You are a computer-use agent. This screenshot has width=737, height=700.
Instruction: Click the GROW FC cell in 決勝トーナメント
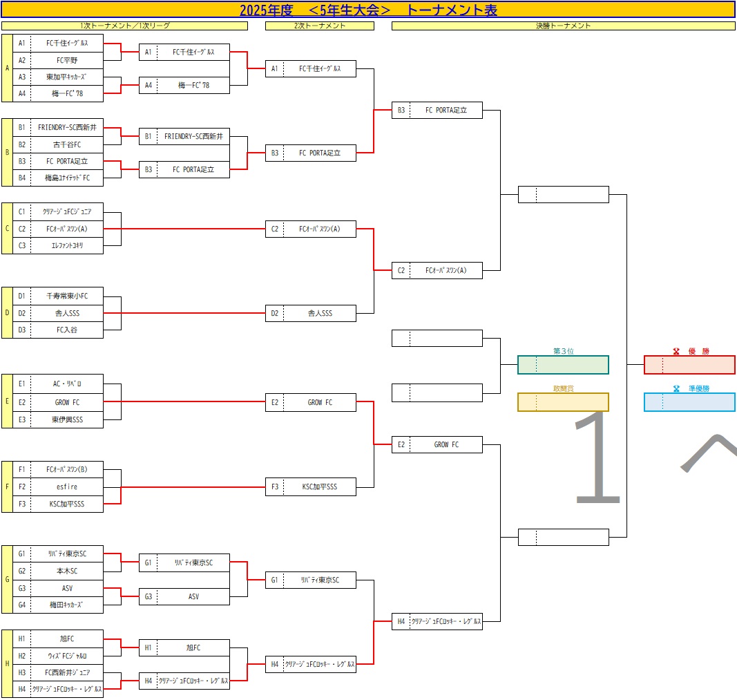tap(446, 445)
